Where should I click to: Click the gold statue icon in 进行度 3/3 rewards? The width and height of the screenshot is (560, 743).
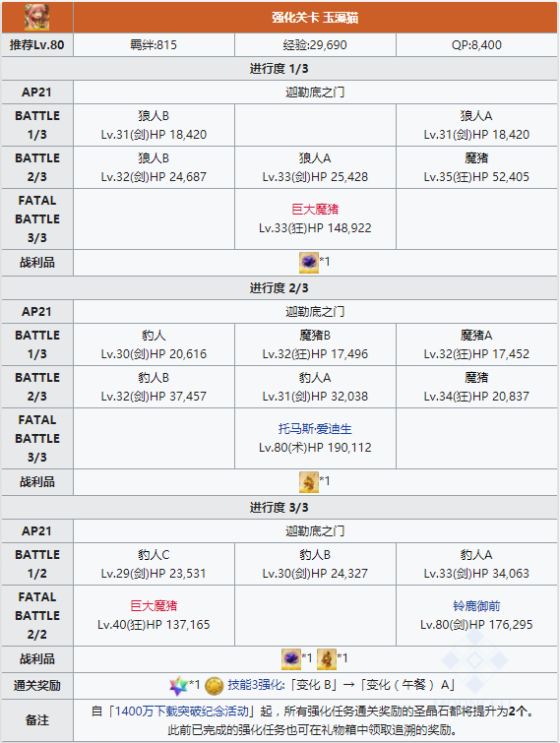tap(327, 659)
